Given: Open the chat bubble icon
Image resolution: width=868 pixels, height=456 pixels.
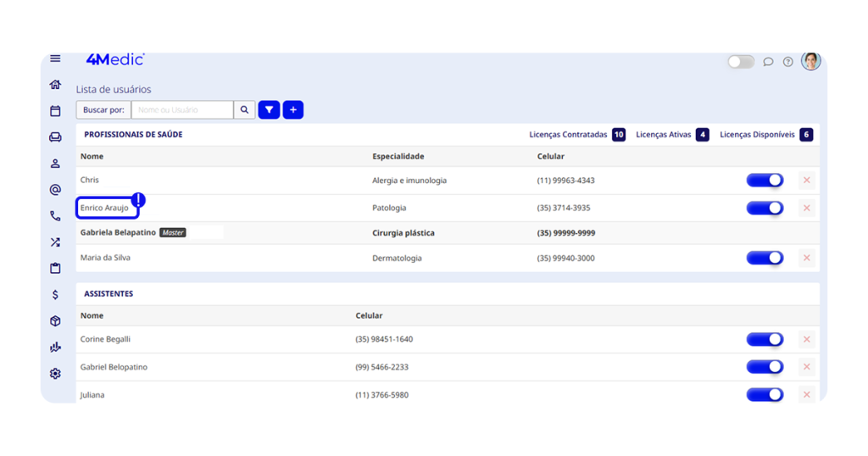Looking at the screenshot, I should (768, 62).
